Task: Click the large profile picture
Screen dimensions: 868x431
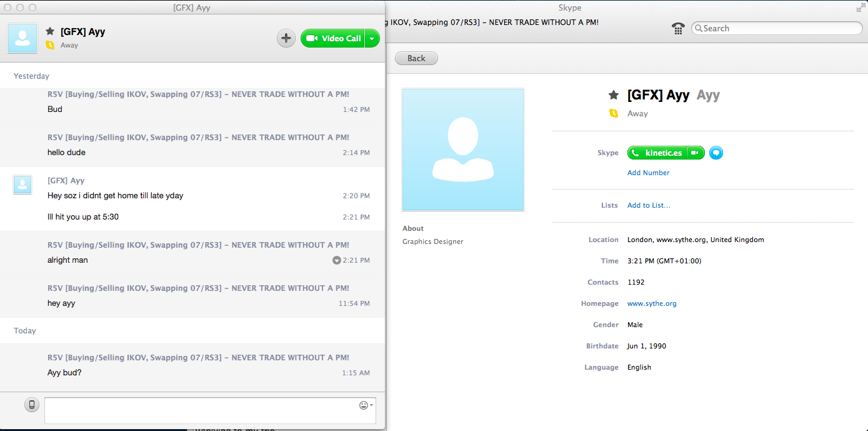Action: tap(463, 150)
